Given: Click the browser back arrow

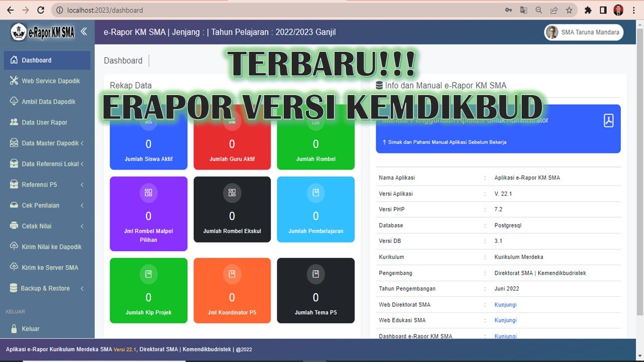Looking at the screenshot, I should [x=10, y=10].
